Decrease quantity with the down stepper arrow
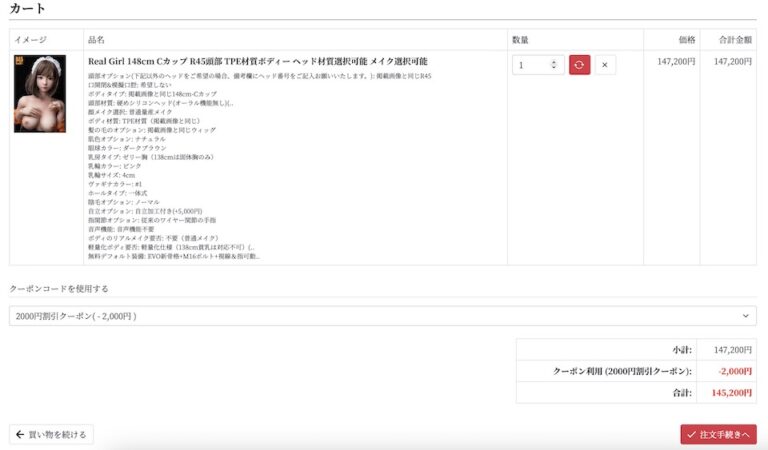The image size is (768, 450). (x=556, y=69)
